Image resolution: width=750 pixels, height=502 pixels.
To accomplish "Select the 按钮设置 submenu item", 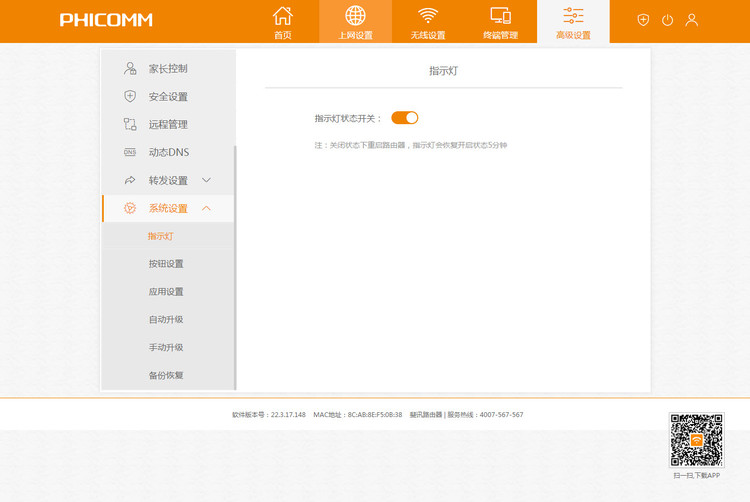I will [166, 264].
